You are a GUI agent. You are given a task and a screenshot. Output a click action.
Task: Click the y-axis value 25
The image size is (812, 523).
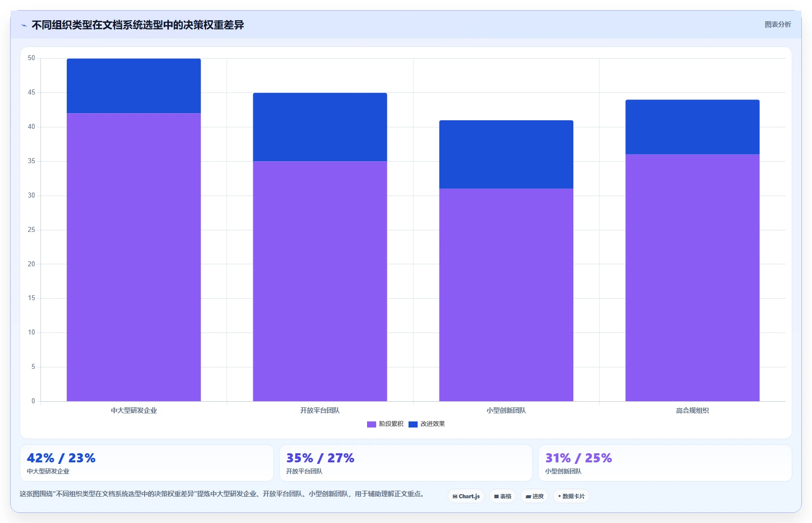pos(31,230)
